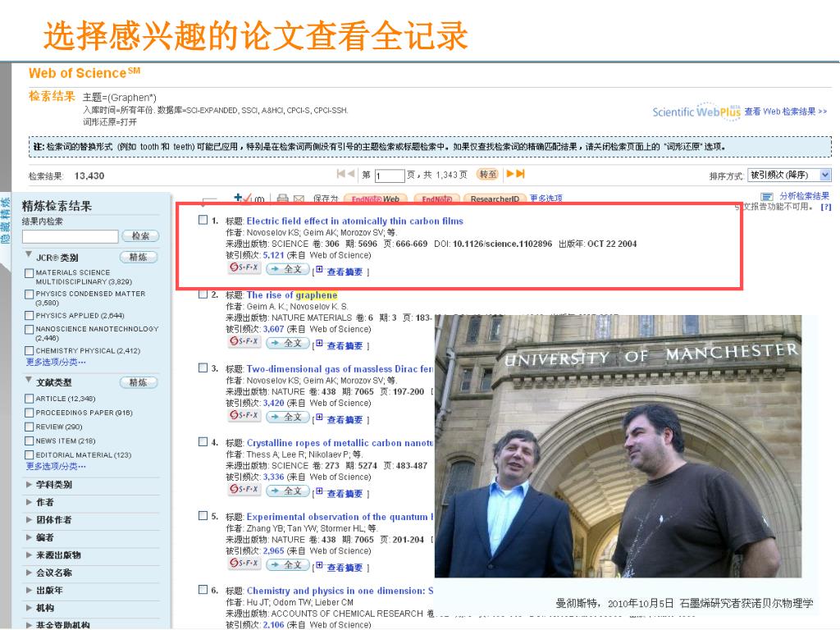Screen dimensions: 840x630
Task: Add to marked list plus-check icon
Action: (x=242, y=199)
